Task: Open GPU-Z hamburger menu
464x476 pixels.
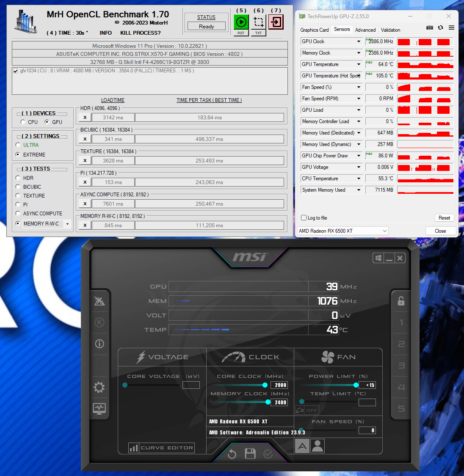Action: (x=452, y=28)
